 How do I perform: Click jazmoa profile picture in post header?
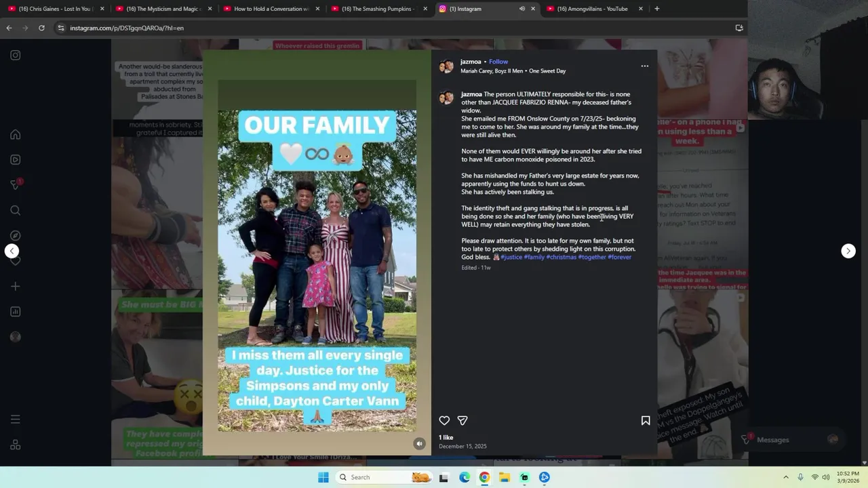[446, 66]
